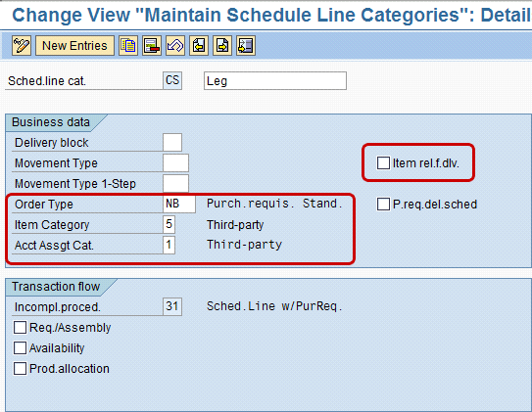532x412 pixels.
Task: Click the Delete entry icon
Action: [152, 45]
